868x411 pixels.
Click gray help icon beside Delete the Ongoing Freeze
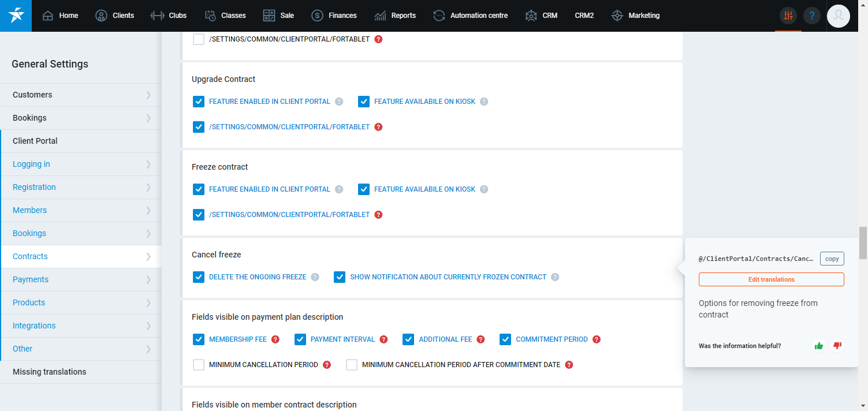315,277
